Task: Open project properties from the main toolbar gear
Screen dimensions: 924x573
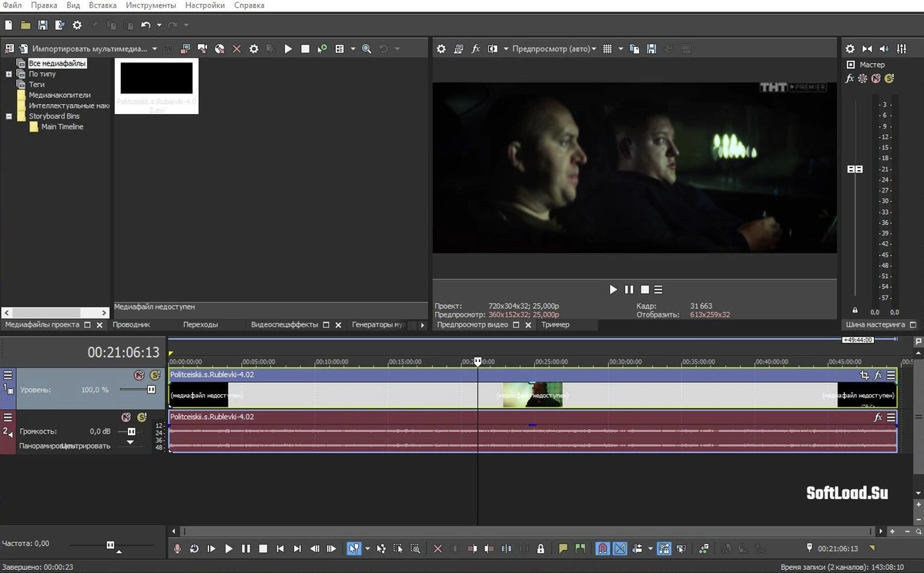Action: pyautogui.click(x=77, y=25)
